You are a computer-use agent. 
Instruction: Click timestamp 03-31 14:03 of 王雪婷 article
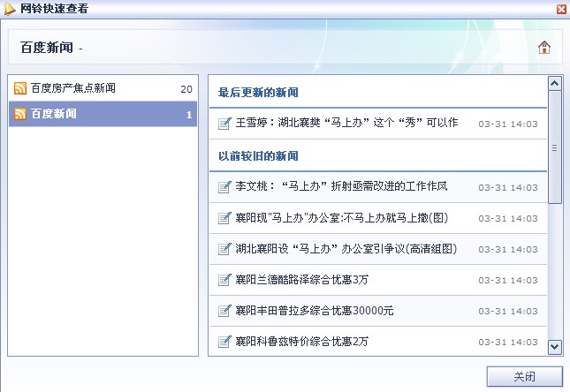pos(508,124)
